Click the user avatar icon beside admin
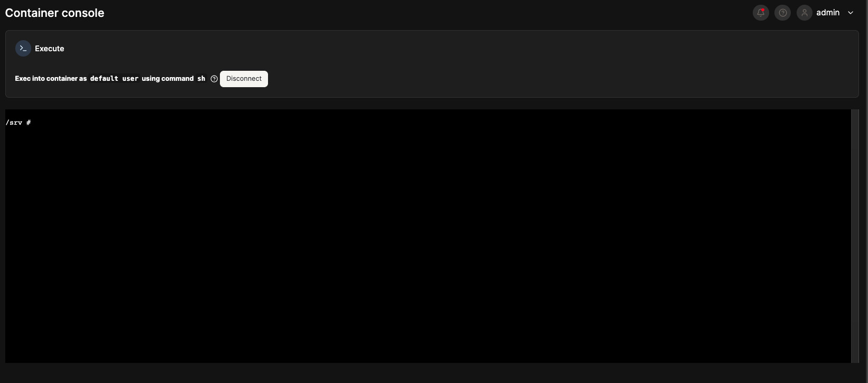This screenshot has height=383, width=868. [805, 13]
